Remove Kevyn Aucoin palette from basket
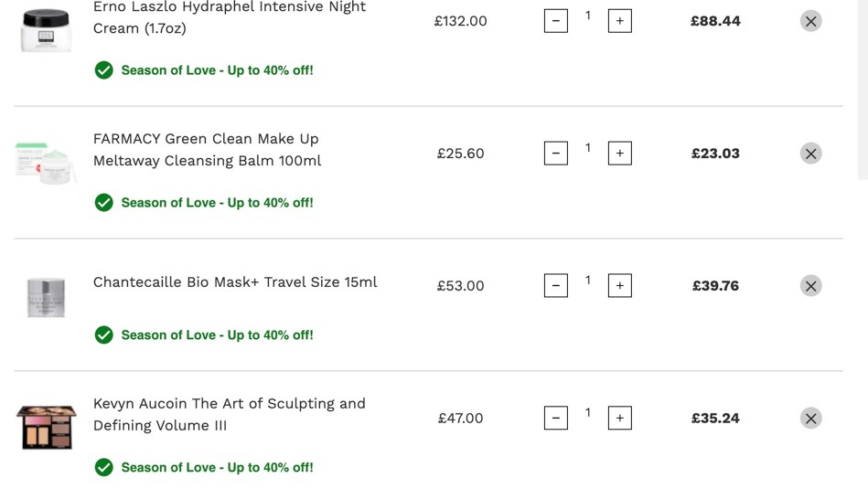This screenshot has height=499, width=868. tap(810, 419)
